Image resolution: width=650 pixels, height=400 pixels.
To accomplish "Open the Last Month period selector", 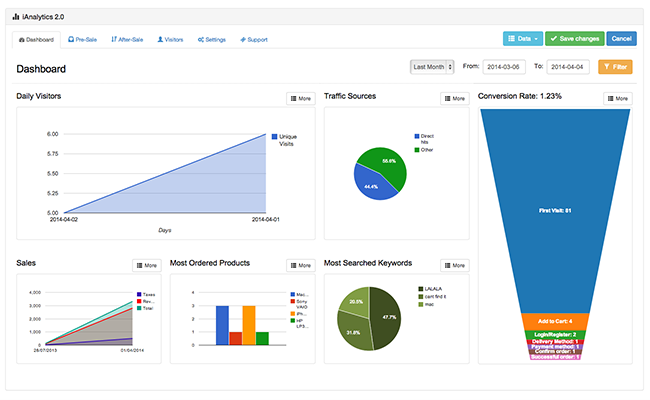I will (x=432, y=67).
